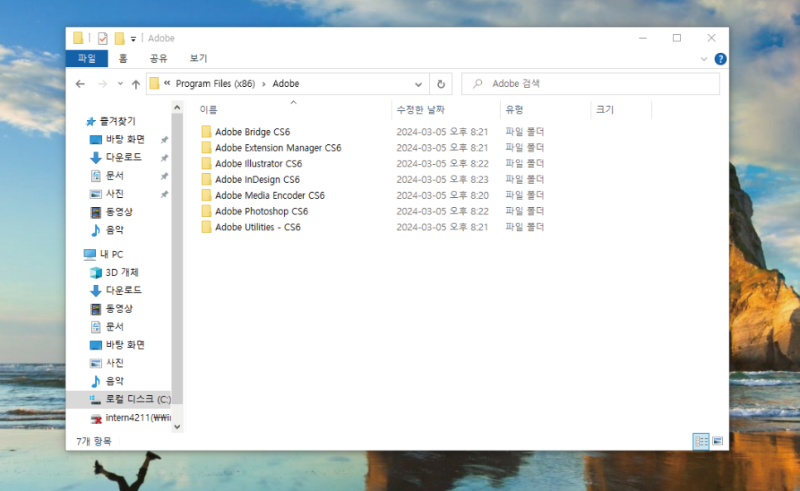The height and width of the screenshot is (491, 800).
Task: Click the properties checkmark icon in title bar
Action: pos(103,38)
